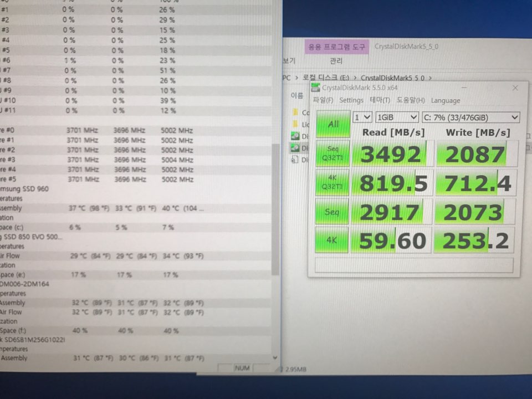Click PC in the Explorer address path
Viewport: 532px width, 399px height.
click(287, 78)
